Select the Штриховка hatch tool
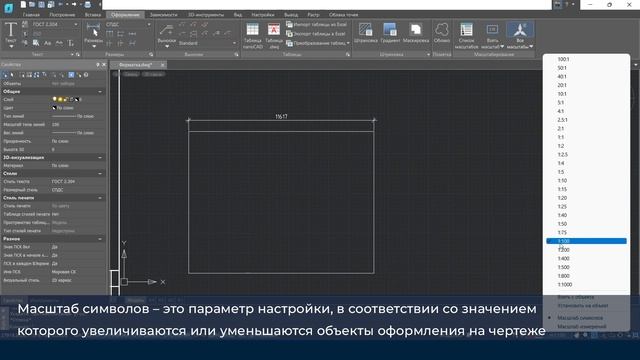 366,33
